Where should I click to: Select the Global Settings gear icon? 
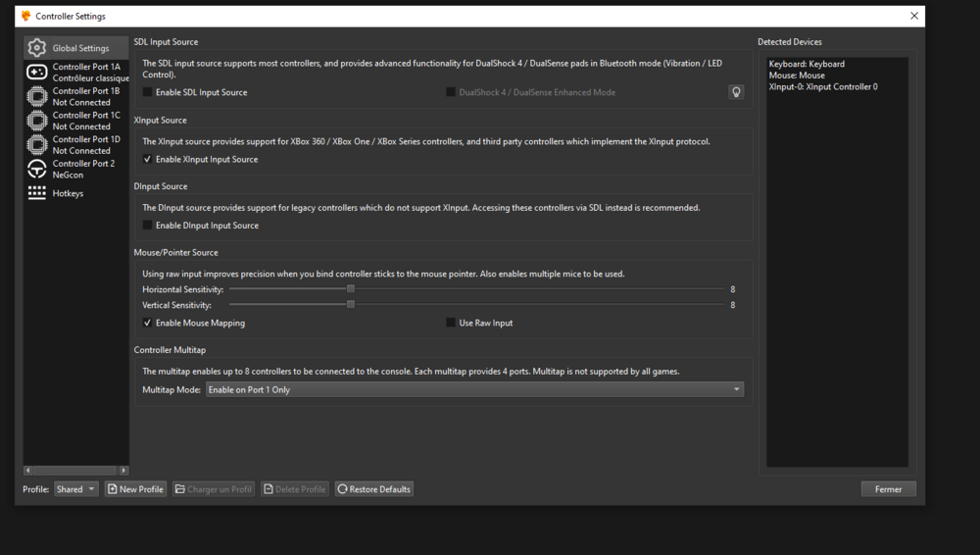click(37, 48)
